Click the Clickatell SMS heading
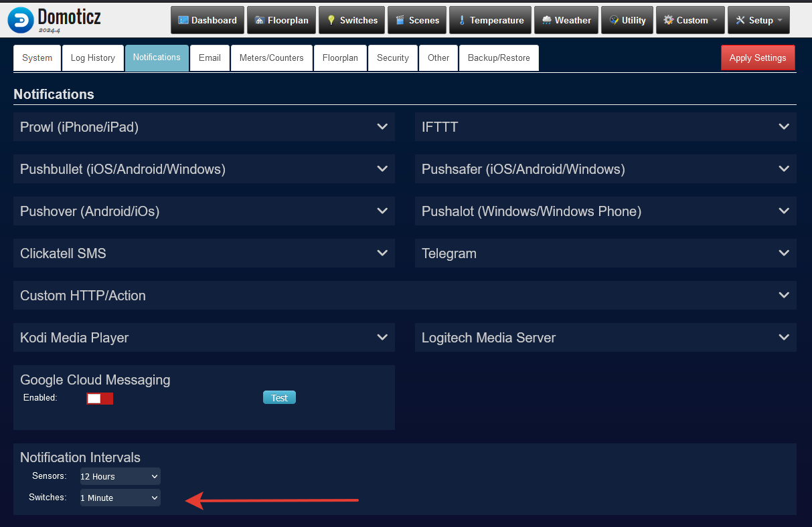The height and width of the screenshot is (527, 812). pos(63,253)
